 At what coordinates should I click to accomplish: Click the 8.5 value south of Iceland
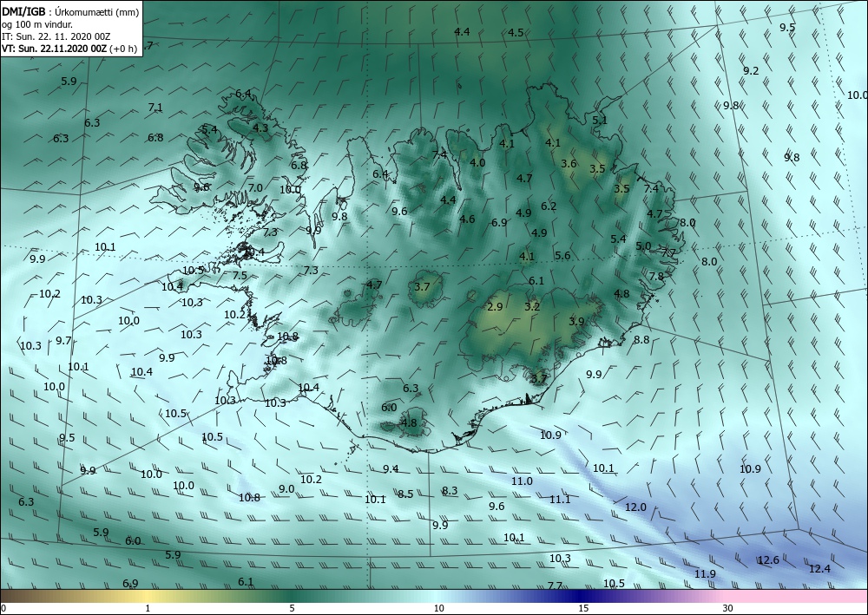405,494
